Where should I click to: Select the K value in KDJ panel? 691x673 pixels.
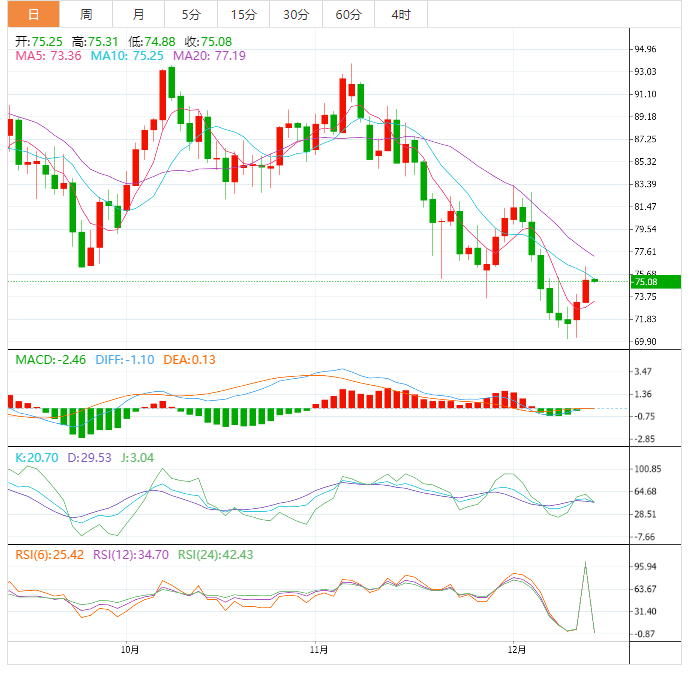click(x=36, y=457)
